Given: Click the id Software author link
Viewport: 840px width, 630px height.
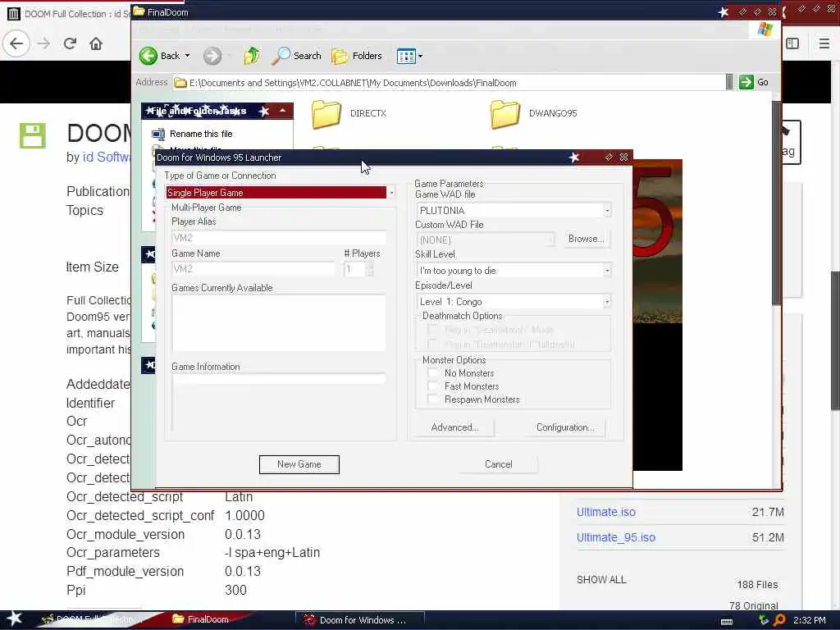Looking at the screenshot, I should click(106, 157).
